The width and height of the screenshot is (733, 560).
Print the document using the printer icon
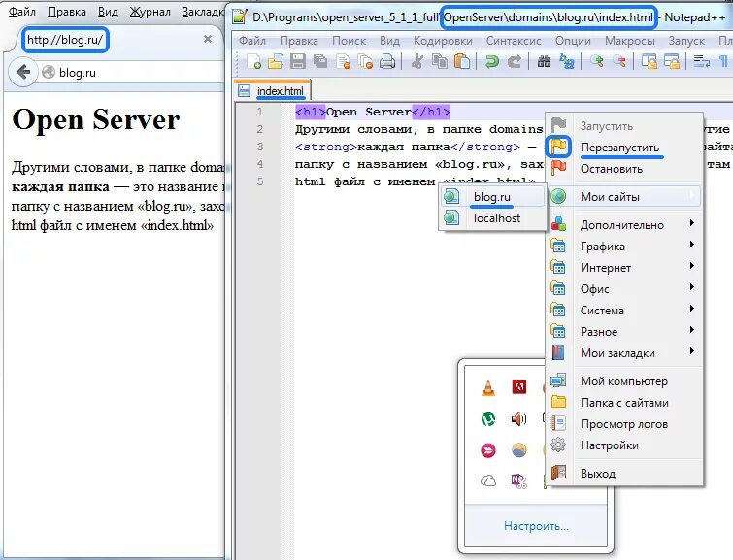click(x=387, y=61)
